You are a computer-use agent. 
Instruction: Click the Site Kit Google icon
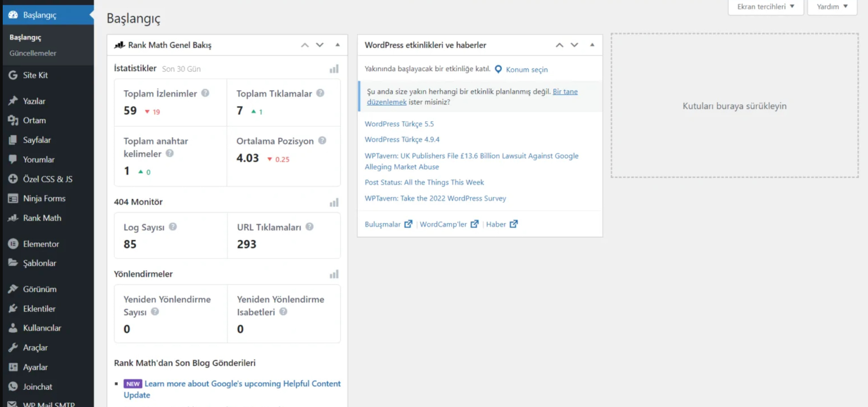[x=13, y=75]
